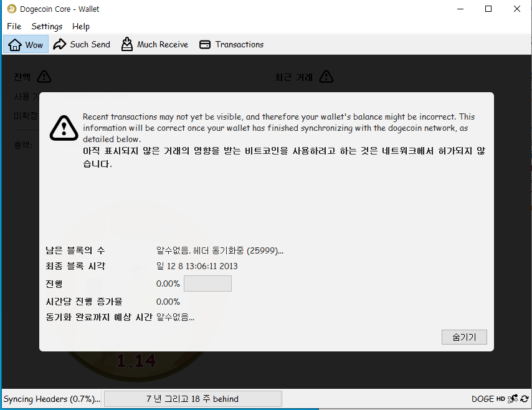Go to the Transactions tab

tap(231, 44)
